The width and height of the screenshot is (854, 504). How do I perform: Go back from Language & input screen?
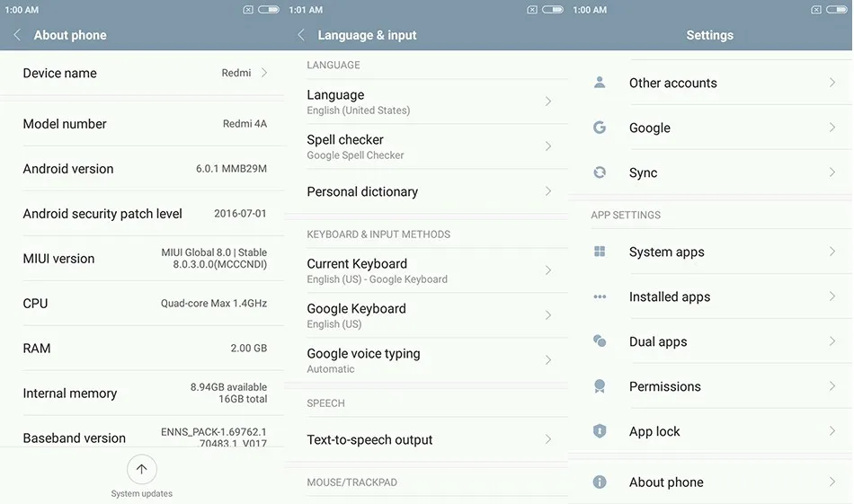(301, 35)
